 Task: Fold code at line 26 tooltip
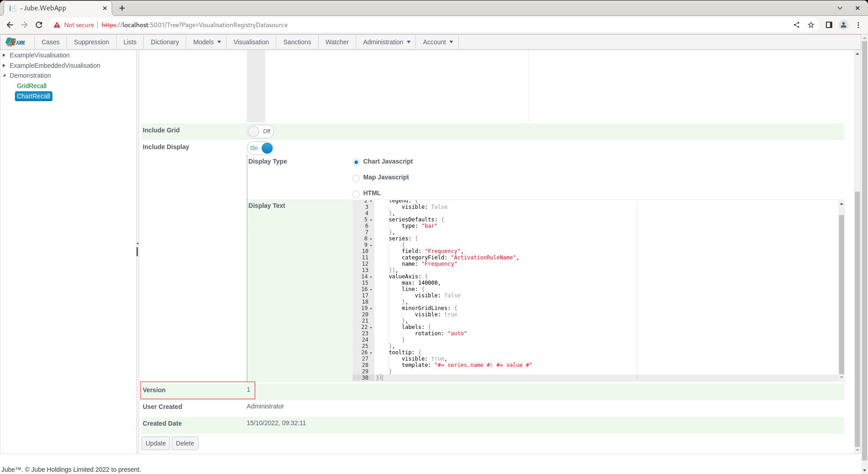(371, 353)
